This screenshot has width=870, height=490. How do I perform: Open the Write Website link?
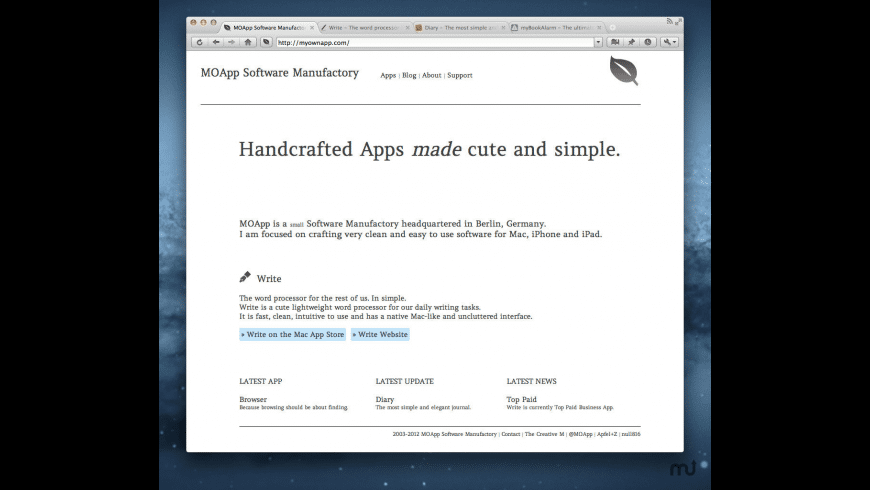tap(380, 335)
